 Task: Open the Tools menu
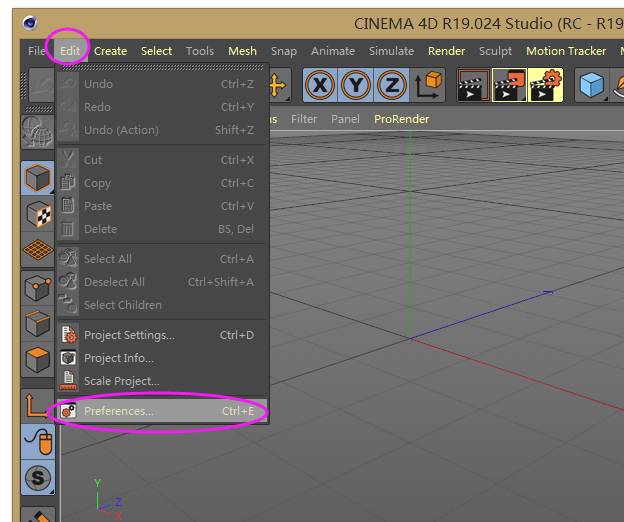pyautogui.click(x=200, y=51)
